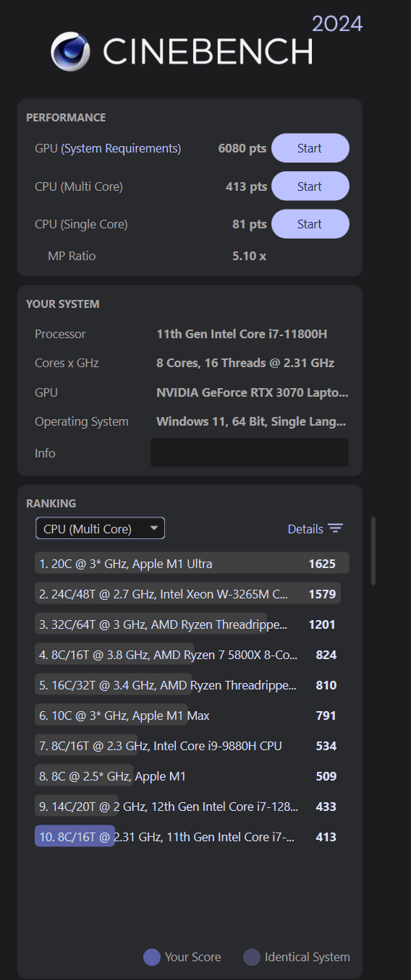Select the Apple M1 Max ranking row
Image resolution: width=411 pixels, height=980 pixels.
[x=192, y=715]
